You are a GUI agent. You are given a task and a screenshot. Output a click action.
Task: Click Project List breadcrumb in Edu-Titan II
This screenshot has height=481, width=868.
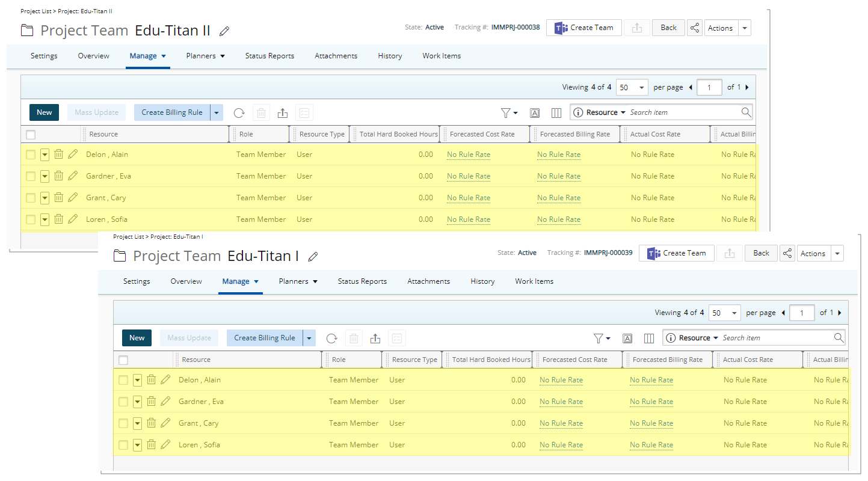point(37,11)
